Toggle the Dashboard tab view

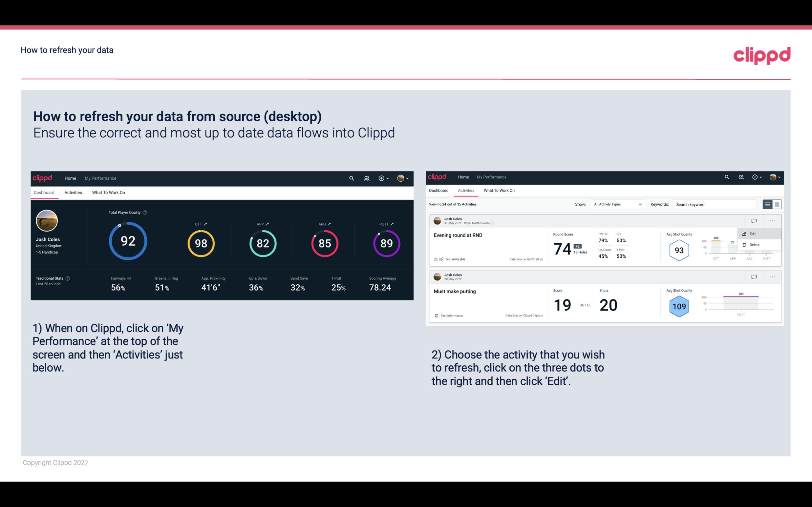point(44,192)
